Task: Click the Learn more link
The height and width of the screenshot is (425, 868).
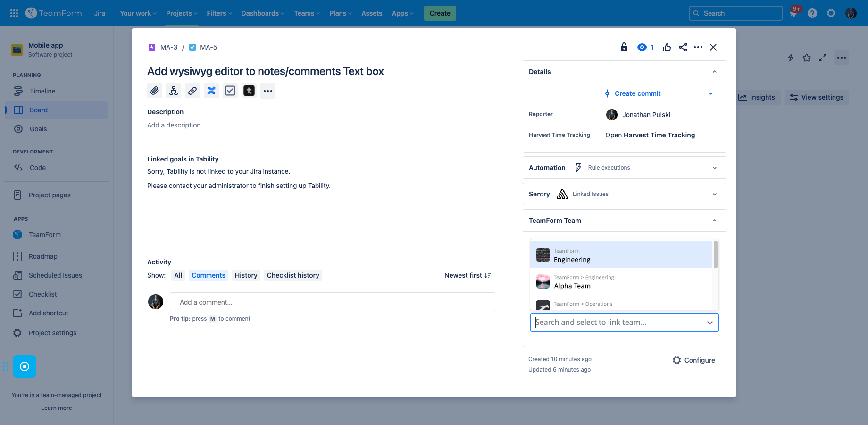Action: pyautogui.click(x=57, y=408)
